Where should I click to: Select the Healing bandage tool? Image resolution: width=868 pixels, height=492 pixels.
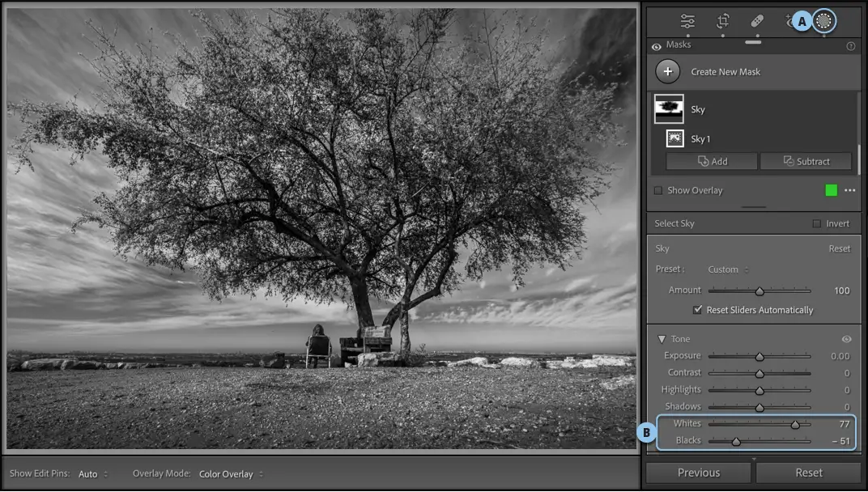(x=757, y=21)
